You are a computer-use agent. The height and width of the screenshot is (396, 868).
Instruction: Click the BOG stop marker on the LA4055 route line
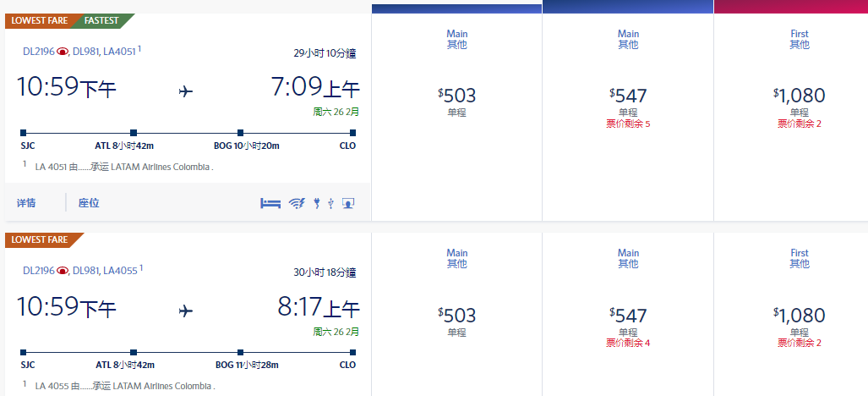tap(241, 352)
